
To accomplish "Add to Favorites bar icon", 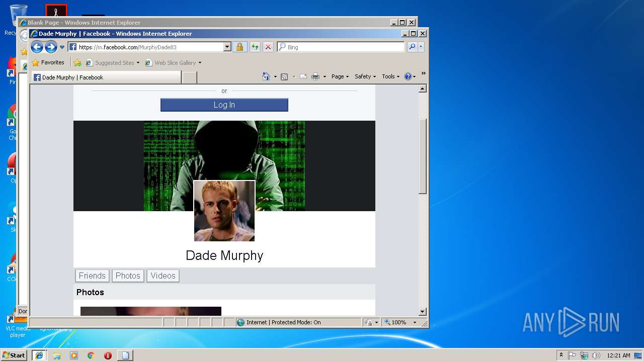I will click(x=77, y=63).
